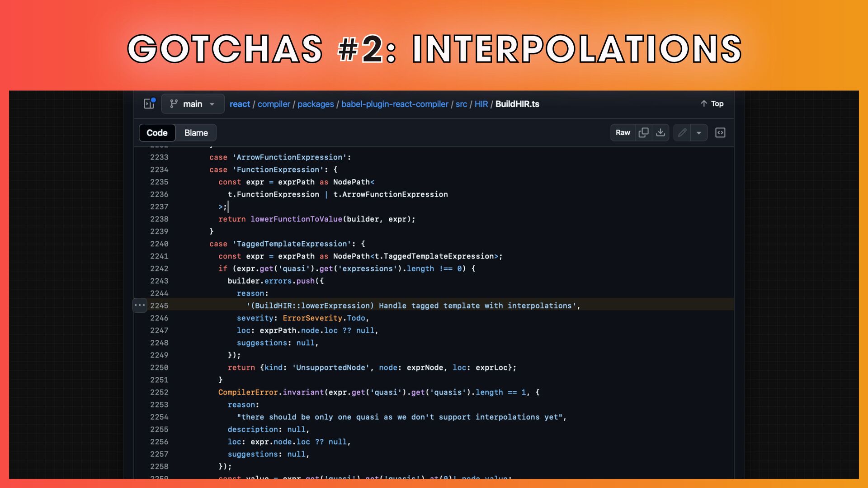The image size is (868, 488).
Task: Click the edit file pencil icon
Action: (x=682, y=132)
